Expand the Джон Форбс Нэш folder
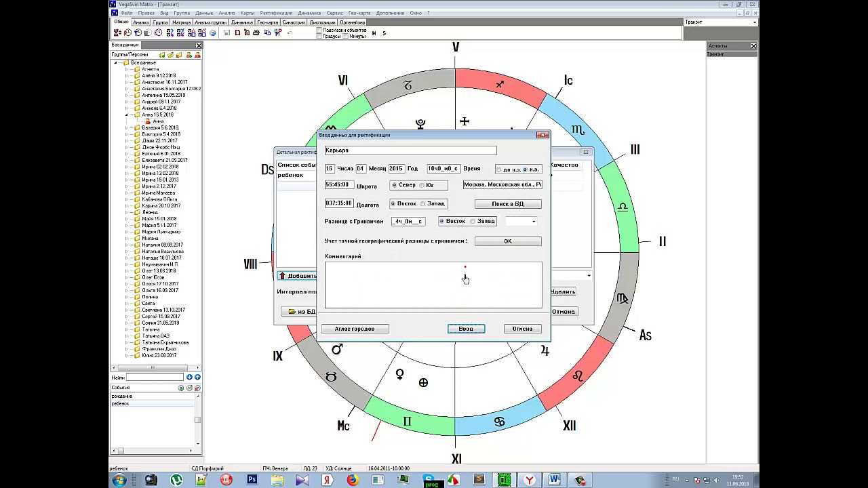The height and width of the screenshot is (488, 868). (126, 147)
